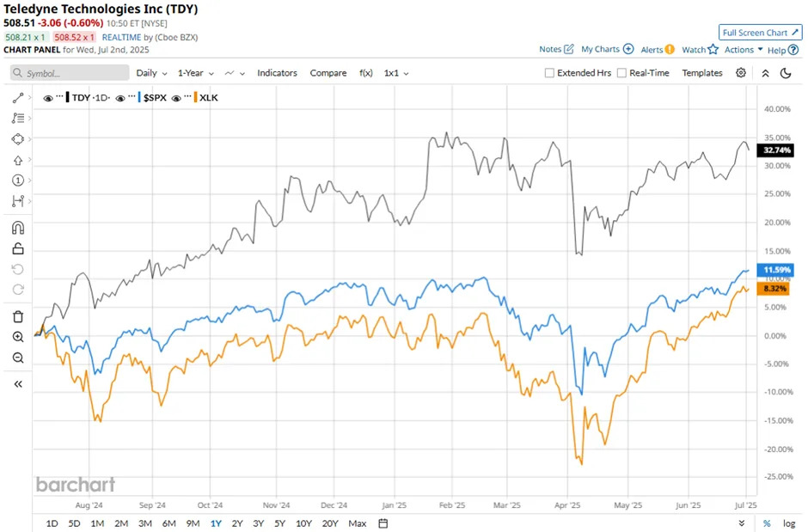
Task: Select the 1Y time range
Action: click(216, 523)
